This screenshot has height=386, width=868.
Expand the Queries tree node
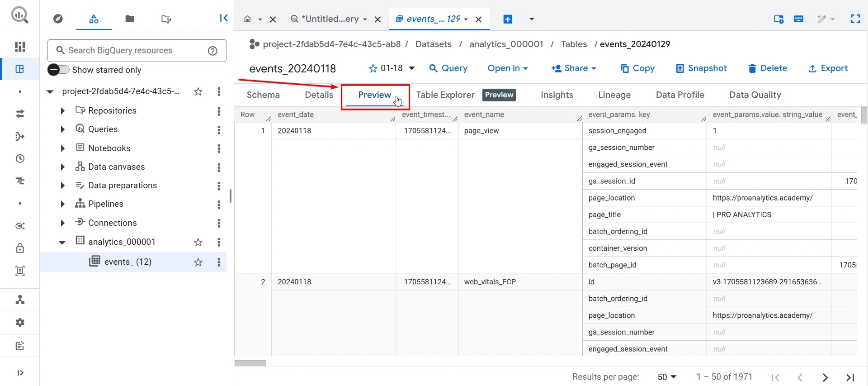coord(63,129)
